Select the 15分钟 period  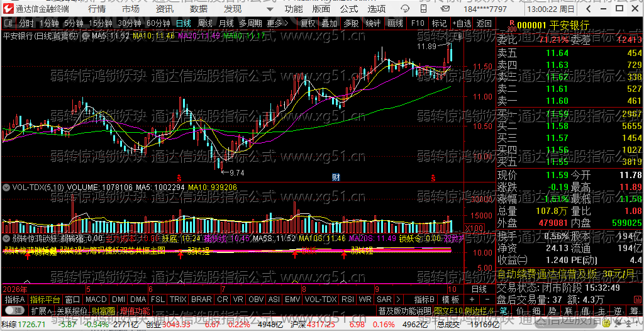(x=100, y=23)
